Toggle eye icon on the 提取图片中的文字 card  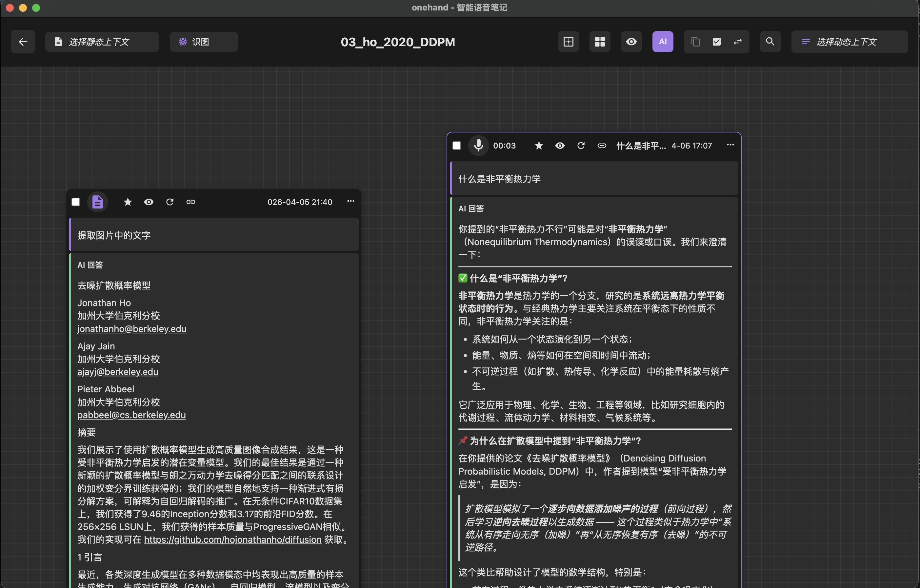[149, 202]
